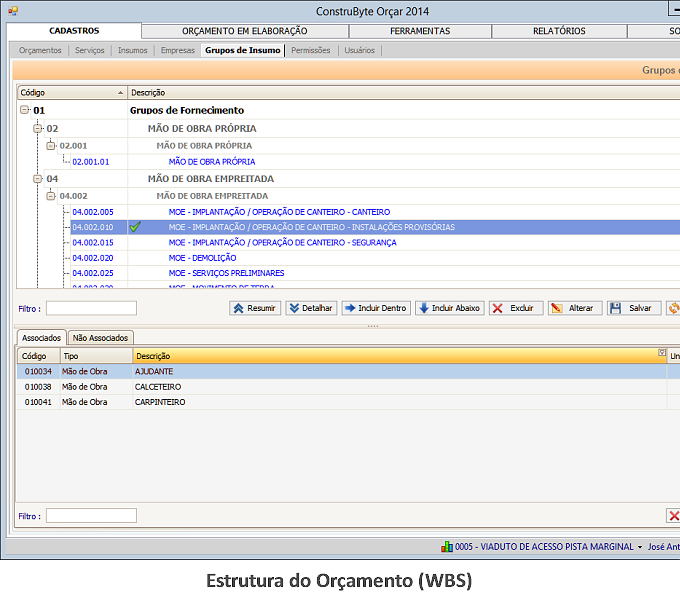Viewport: 680px width, 600px height.
Task: Focus the upper Filtro input field
Action: [x=92, y=308]
